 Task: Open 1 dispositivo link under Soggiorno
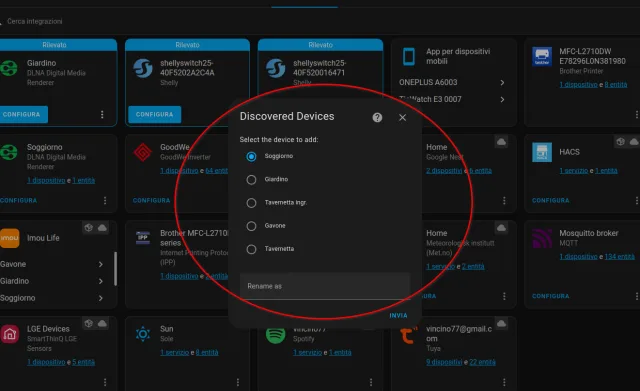(46, 180)
